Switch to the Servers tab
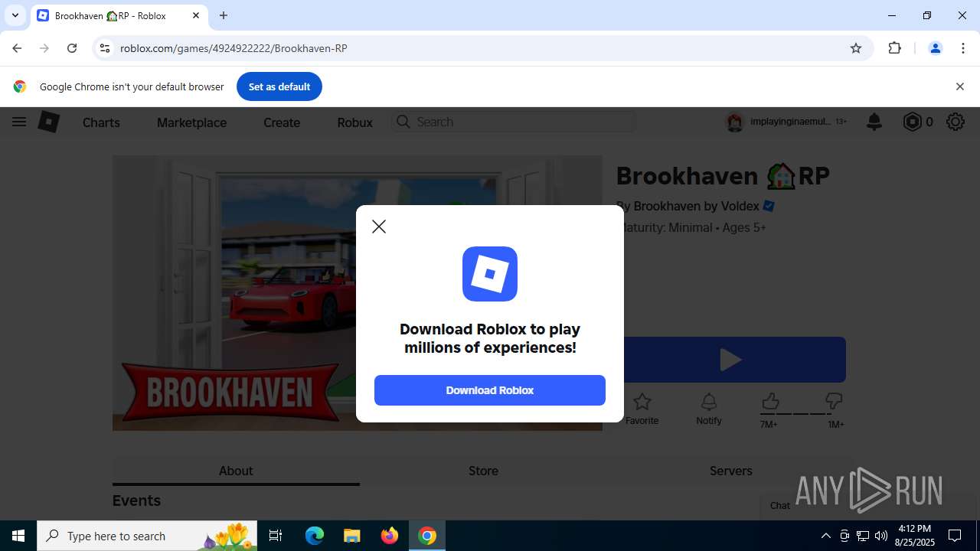 [x=730, y=471]
